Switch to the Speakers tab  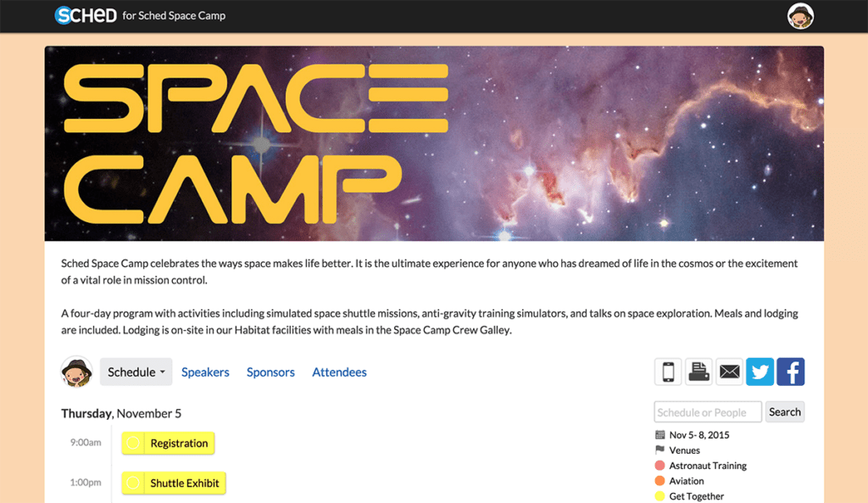[x=205, y=372]
